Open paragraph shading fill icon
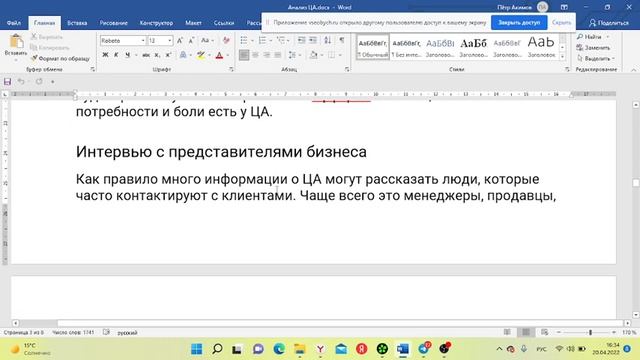640x360 pixels. [x=313, y=55]
